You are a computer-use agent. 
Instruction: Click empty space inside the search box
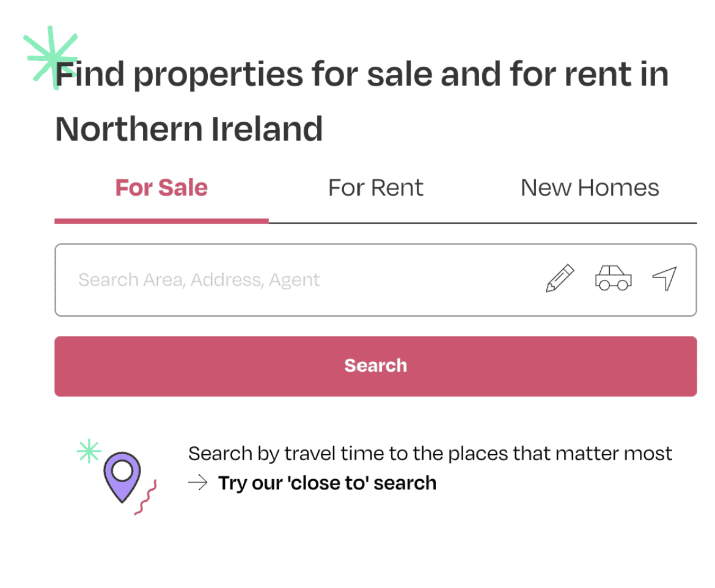point(428,279)
